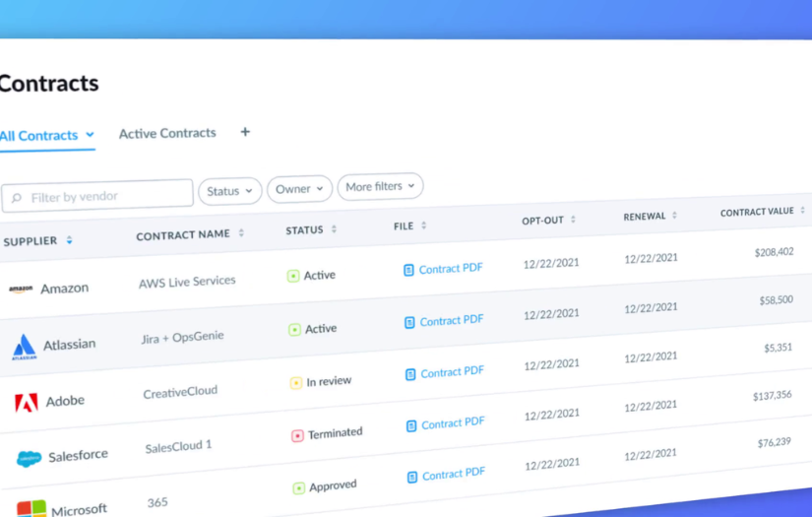This screenshot has width=812, height=517.
Task: Switch to the Active Contracts tab
Action: 167,134
